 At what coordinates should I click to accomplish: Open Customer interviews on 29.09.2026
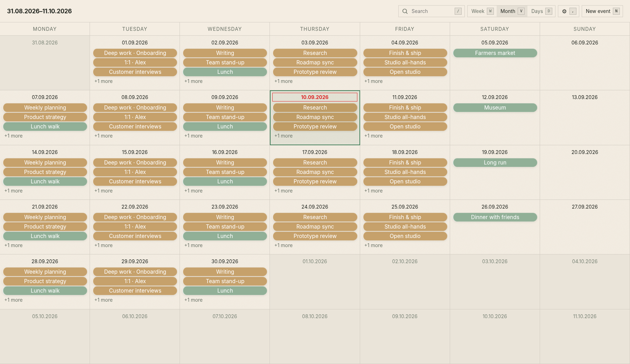pyautogui.click(x=135, y=290)
